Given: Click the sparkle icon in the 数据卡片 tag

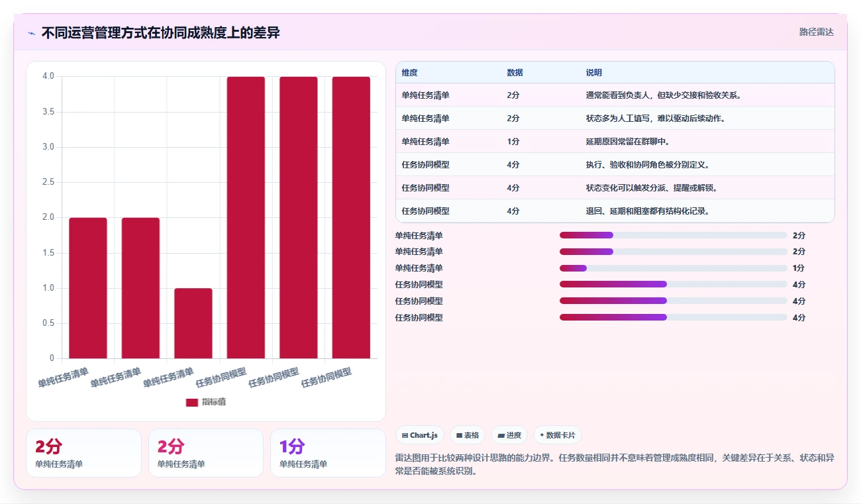Looking at the screenshot, I should click(542, 436).
